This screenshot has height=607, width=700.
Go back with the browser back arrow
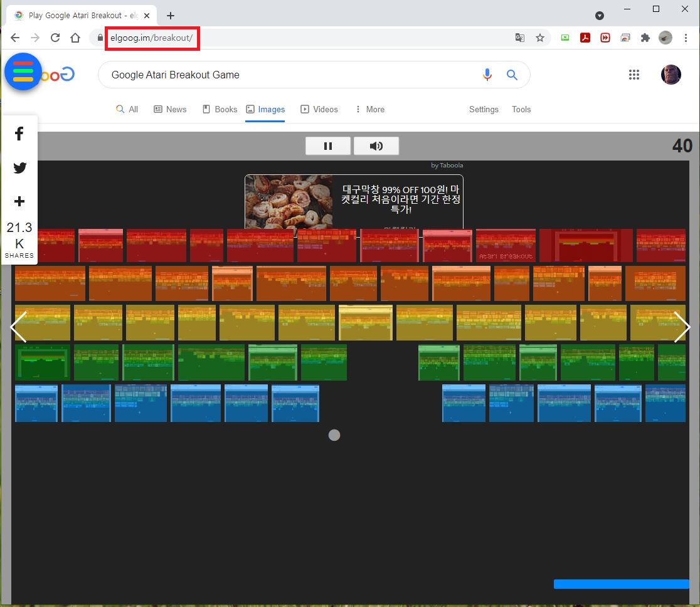[14, 38]
